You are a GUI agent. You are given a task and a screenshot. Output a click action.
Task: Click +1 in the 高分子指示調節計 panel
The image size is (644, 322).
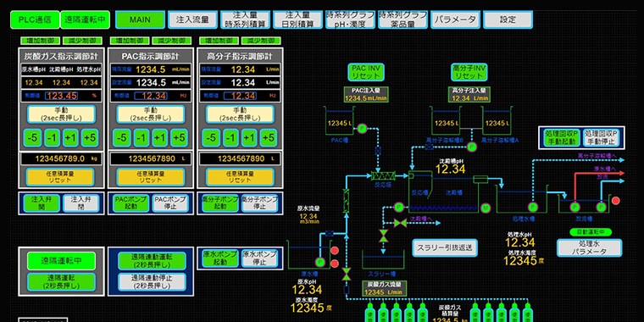coord(249,138)
